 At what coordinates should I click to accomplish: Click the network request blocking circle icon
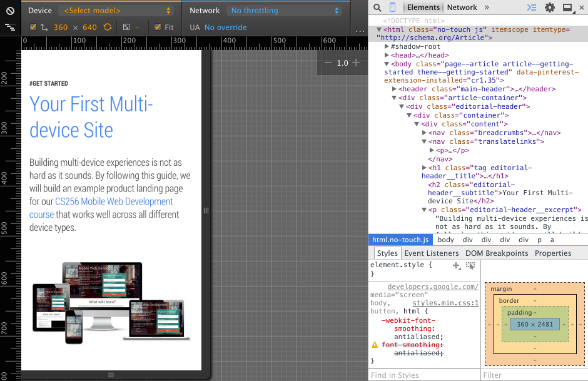pos(9,10)
